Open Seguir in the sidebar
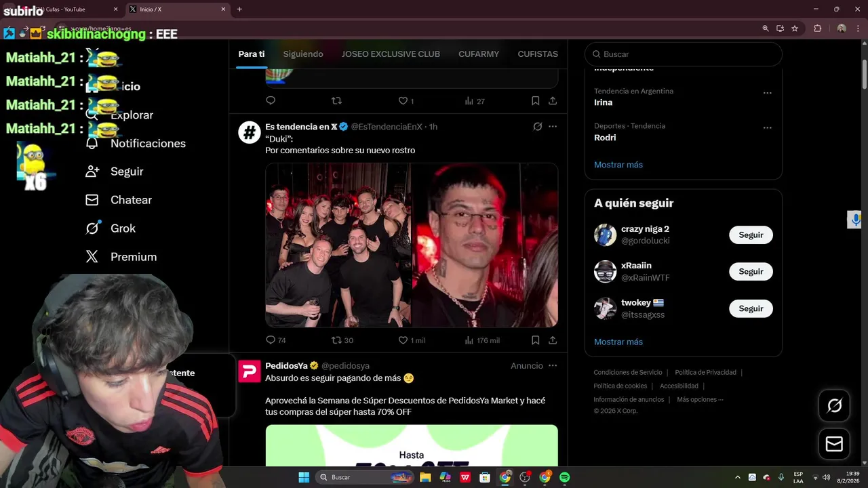This screenshot has height=488, width=868. pos(115,171)
